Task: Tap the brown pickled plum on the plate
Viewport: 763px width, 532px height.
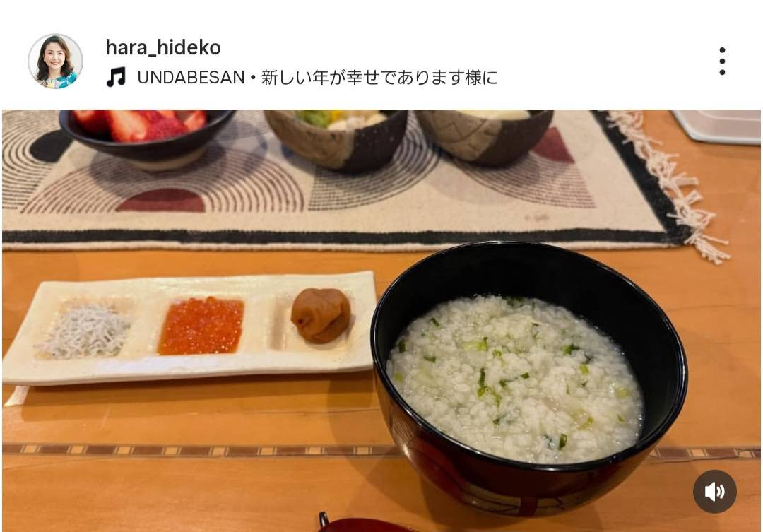Action: (x=321, y=315)
